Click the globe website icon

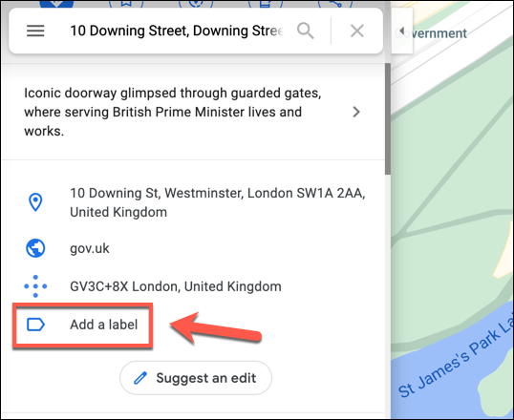pyautogui.click(x=35, y=248)
